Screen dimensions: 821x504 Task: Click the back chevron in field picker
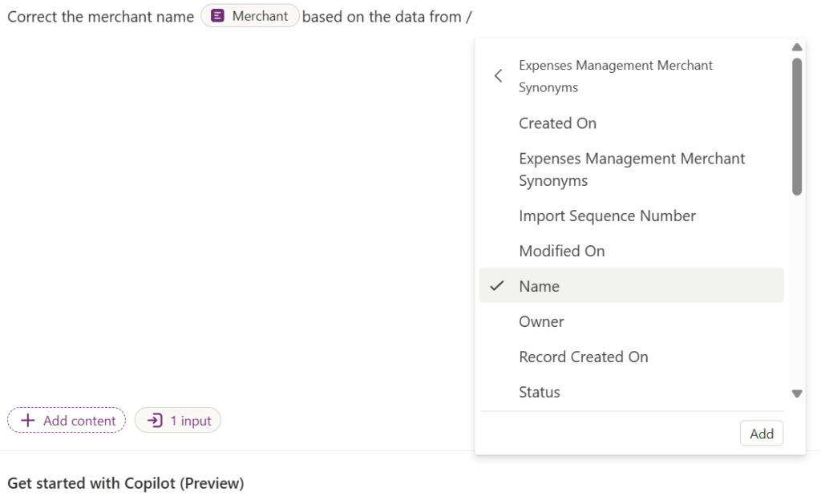pyautogui.click(x=498, y=76)
